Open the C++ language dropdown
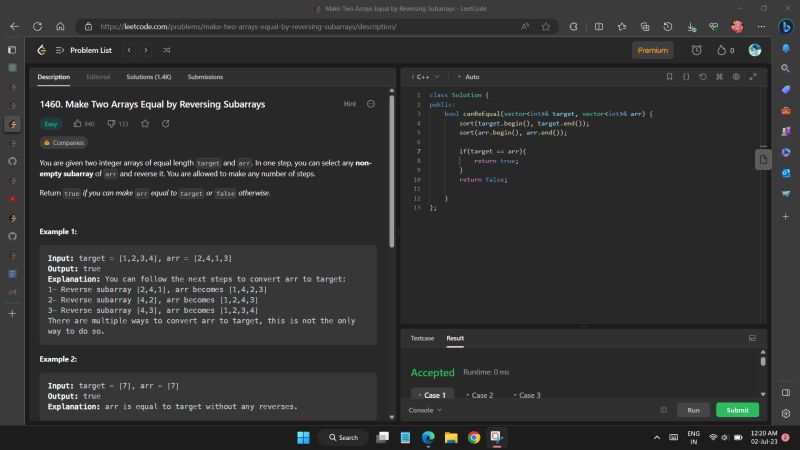 tap(427, 77)
